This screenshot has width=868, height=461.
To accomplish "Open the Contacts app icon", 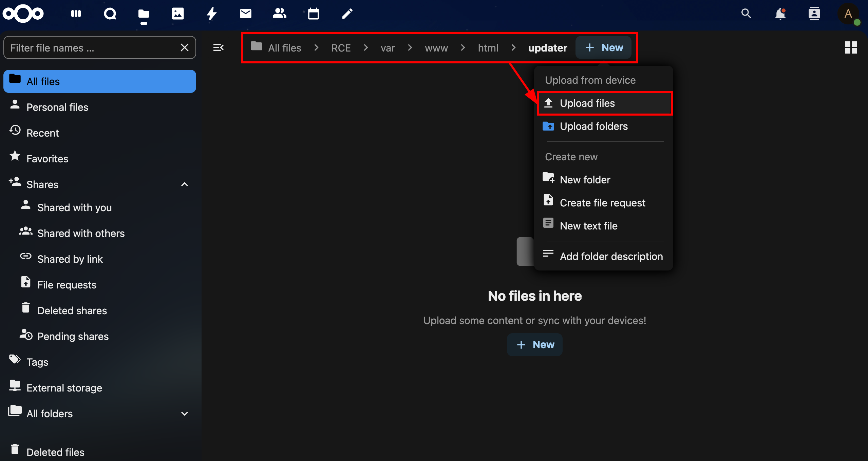I will (x=280, y=14).
